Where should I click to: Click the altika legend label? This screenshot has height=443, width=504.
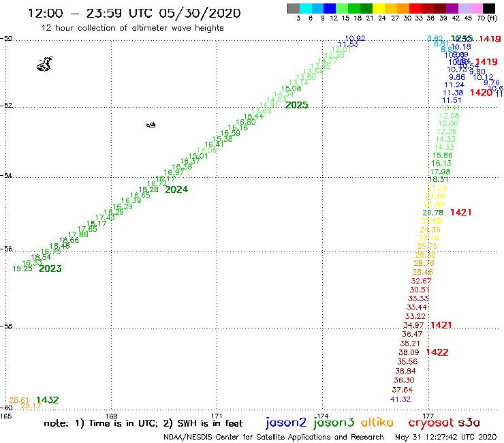[x=377, y=422]
